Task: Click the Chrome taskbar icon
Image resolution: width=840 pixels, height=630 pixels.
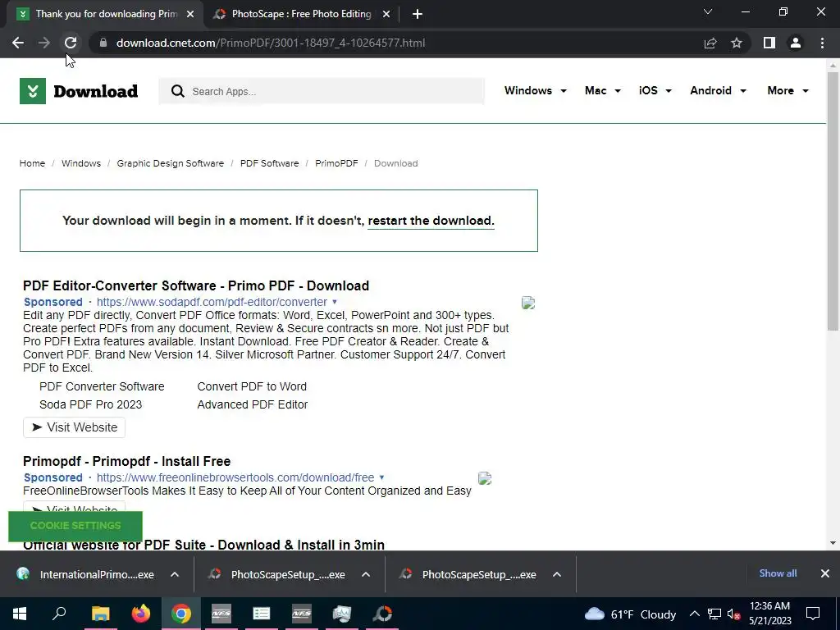Action: [x=181, y=614]
